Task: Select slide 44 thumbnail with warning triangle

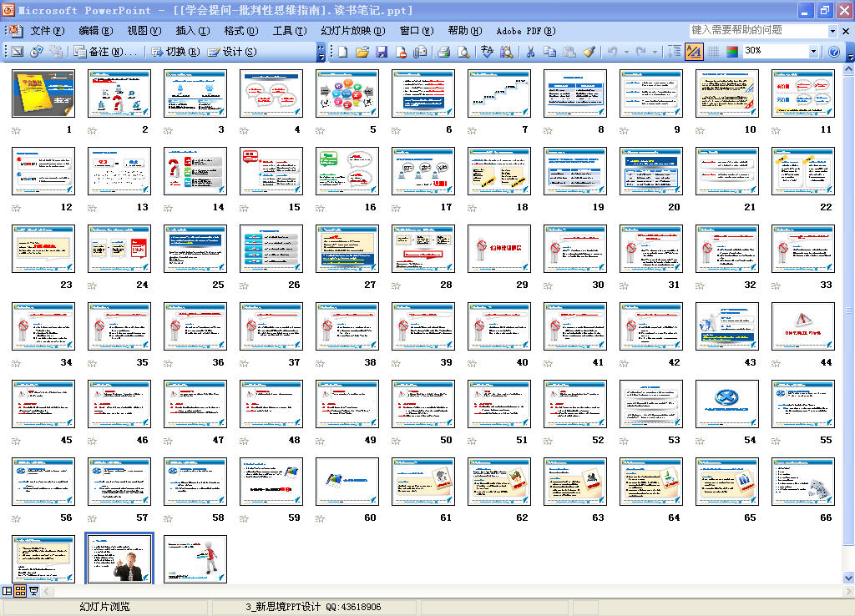Action: (803, 326)
